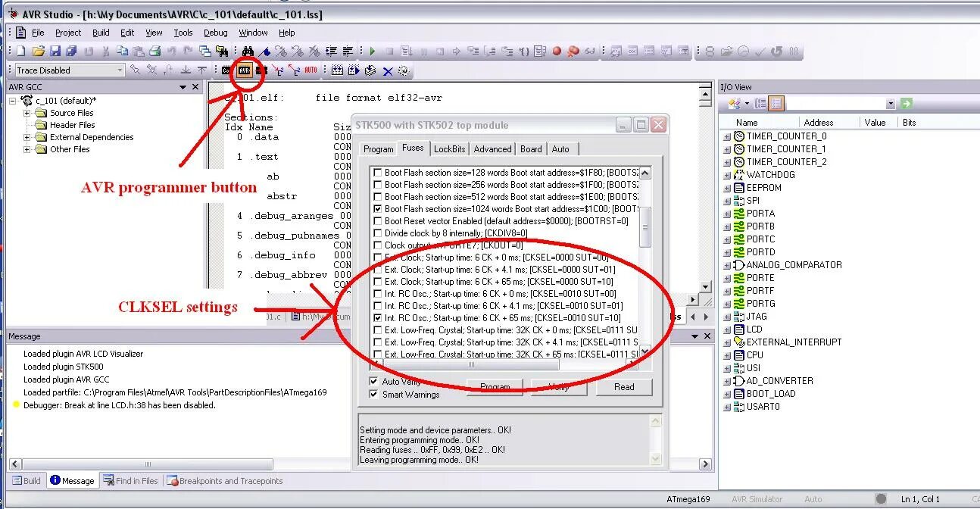The height and width of the screenshot is (509, 980).
Task: Click the Con connect dialog icon
Action: point(226,70)
